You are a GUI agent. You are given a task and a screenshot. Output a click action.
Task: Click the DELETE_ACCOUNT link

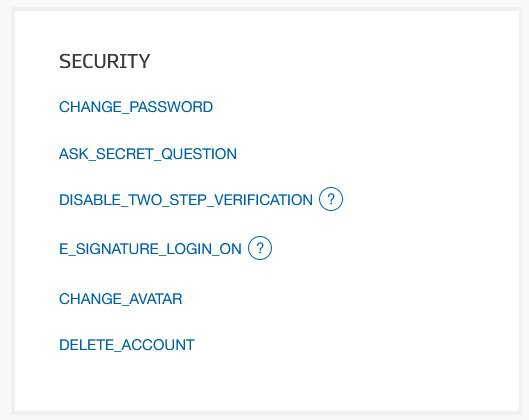[127, 345]
